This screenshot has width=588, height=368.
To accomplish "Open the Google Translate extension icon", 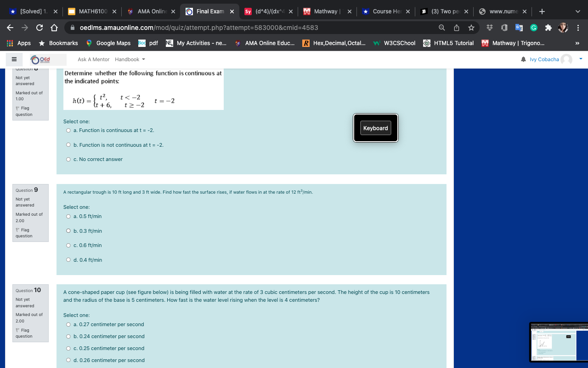I will pos(519,28).
